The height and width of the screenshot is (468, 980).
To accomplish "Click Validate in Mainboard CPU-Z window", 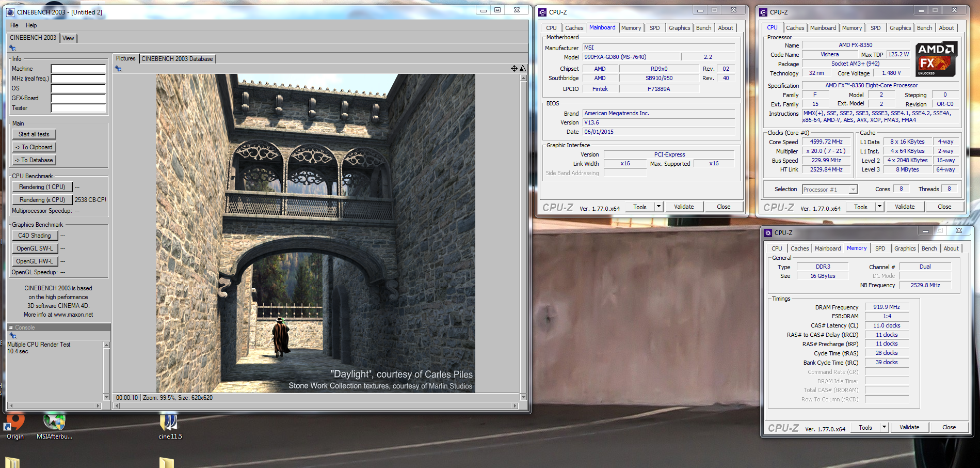I will [684, 207].
